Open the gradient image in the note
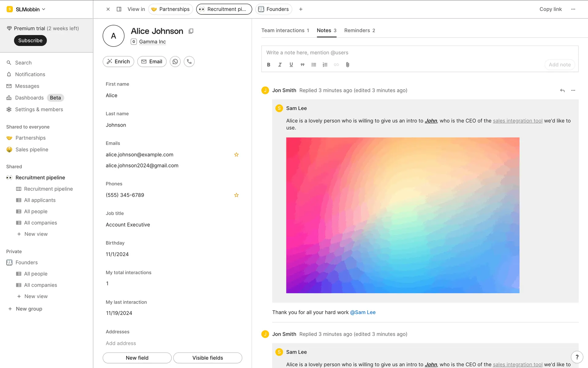The image size is (588, 368). click(x=403, y=215)
